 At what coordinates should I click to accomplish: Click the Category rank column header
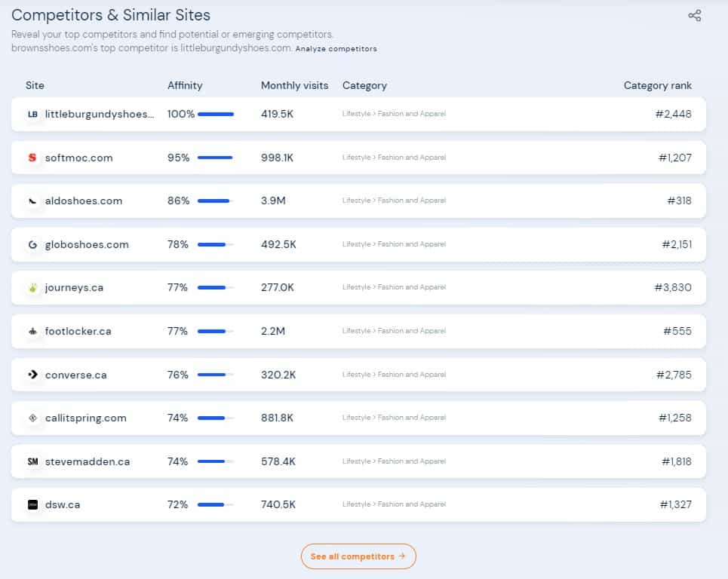[657, 86]
